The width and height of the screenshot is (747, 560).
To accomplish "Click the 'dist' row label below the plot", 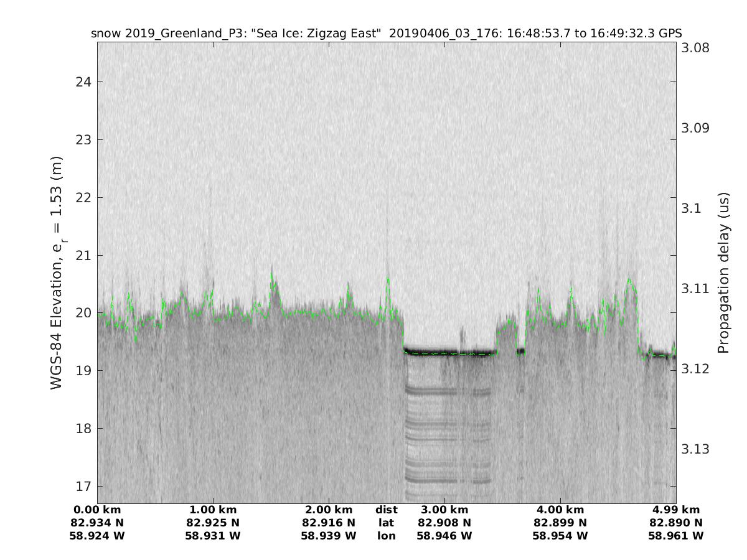I will (x=386, y=510).
